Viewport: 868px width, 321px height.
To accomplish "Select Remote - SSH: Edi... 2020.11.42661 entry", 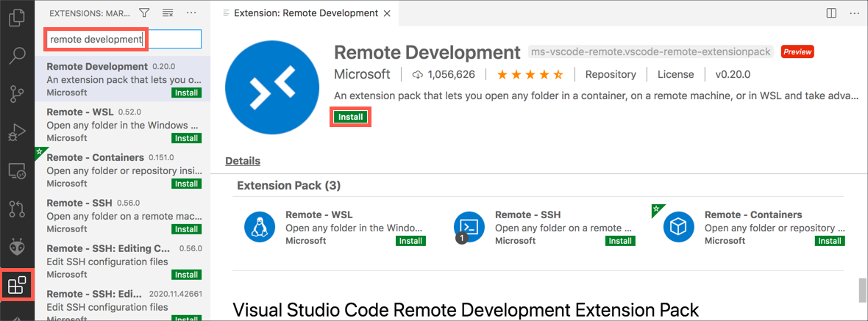I will tap(122, 302).
